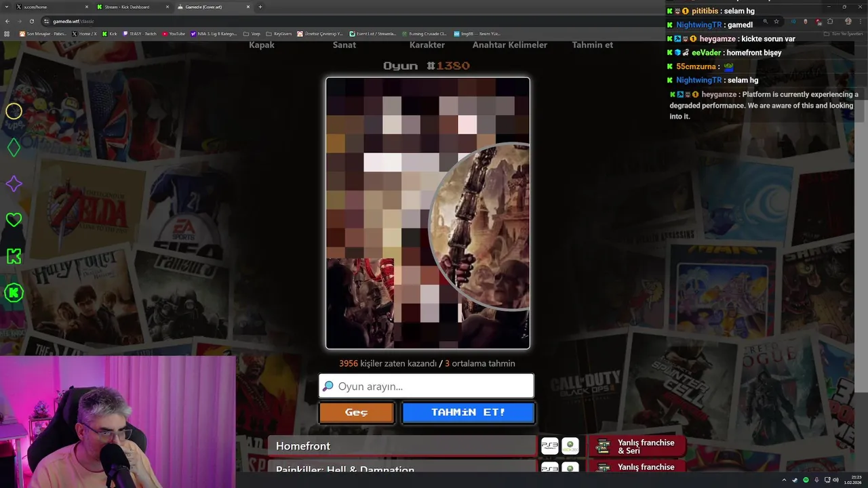The width and height of the screenshot is (868, 488).
Task: Open the browser extensions puzzle icon
Action: [830, 21]
